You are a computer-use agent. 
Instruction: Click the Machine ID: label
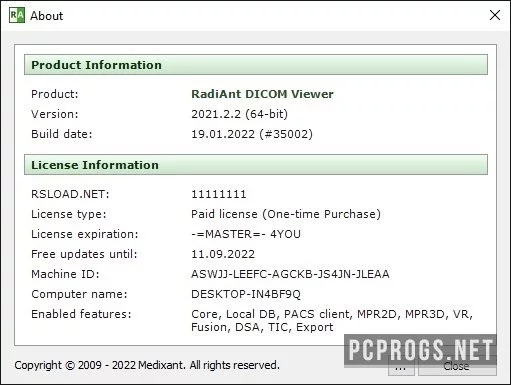click(x=65, y=274)
